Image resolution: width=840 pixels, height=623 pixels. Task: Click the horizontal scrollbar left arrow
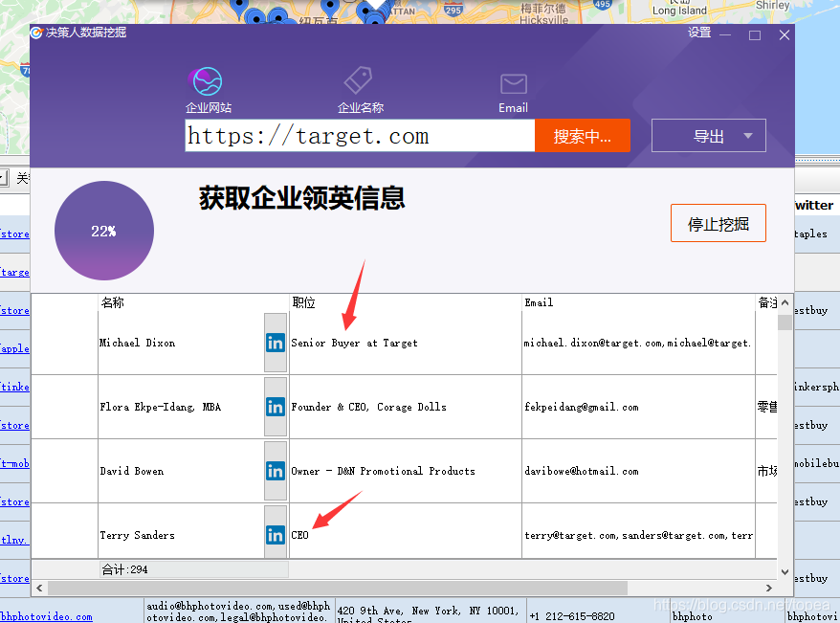coord(39,589)
